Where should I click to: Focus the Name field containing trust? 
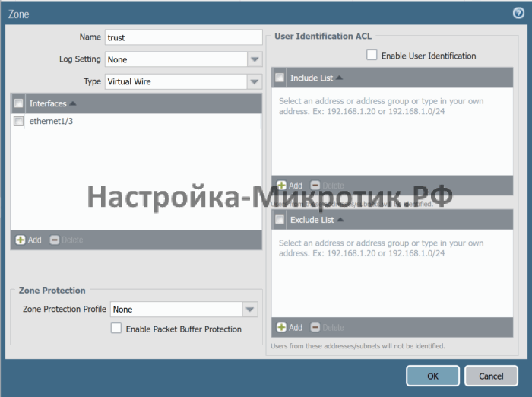184,37
